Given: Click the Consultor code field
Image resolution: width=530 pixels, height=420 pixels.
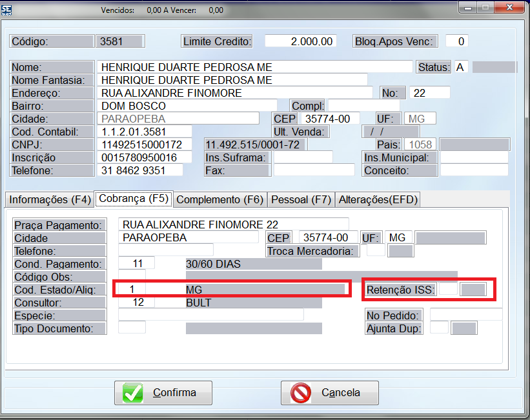Looking at the screenshot, I should point(136,302).
